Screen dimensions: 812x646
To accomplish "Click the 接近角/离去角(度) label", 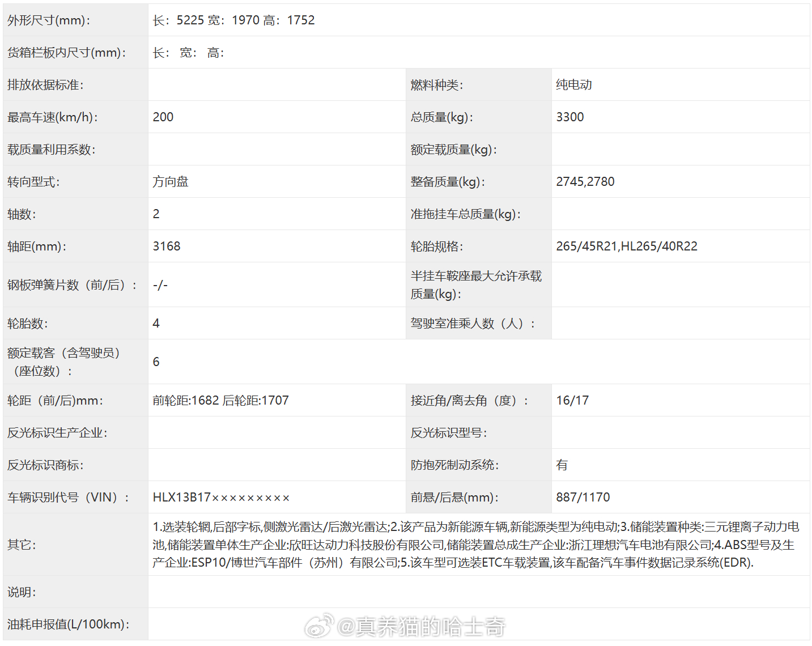I will coord(469,401).
